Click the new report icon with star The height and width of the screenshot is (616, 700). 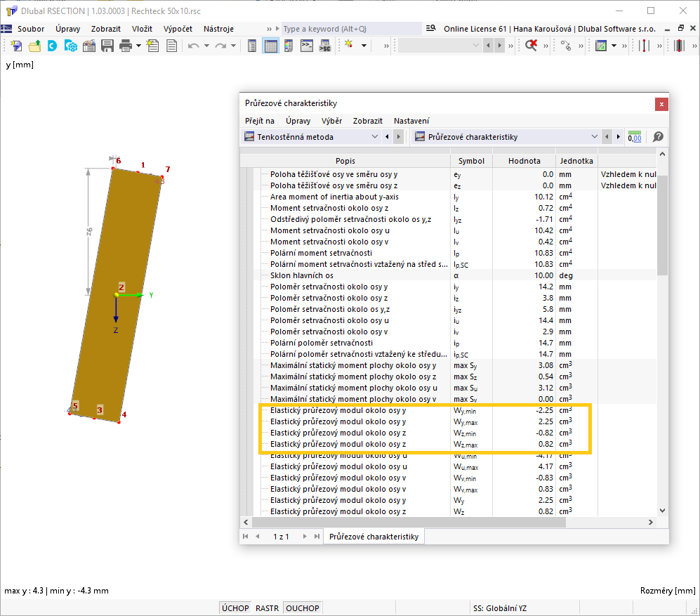coord(153,46)
